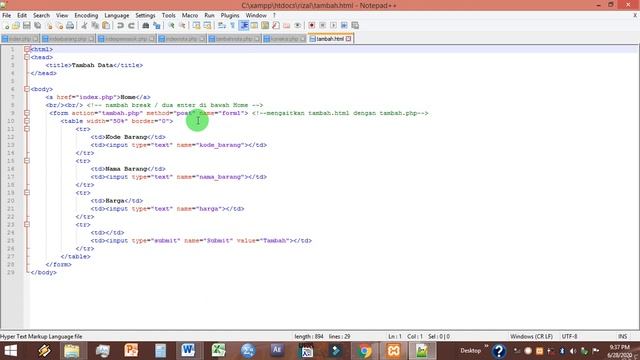Create a new file from the toolbar
This screenshot has width=640, height=360.
point(6,25)
